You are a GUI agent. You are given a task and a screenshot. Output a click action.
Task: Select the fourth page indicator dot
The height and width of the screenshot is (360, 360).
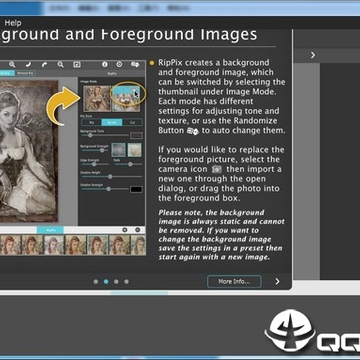click(126, 282)
